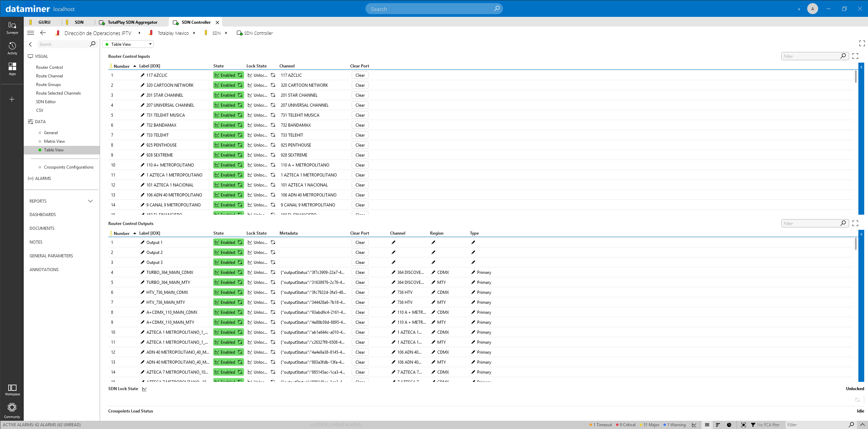Open the Table View dropdown
Screen dimensions: 868x429
[128, 44]
